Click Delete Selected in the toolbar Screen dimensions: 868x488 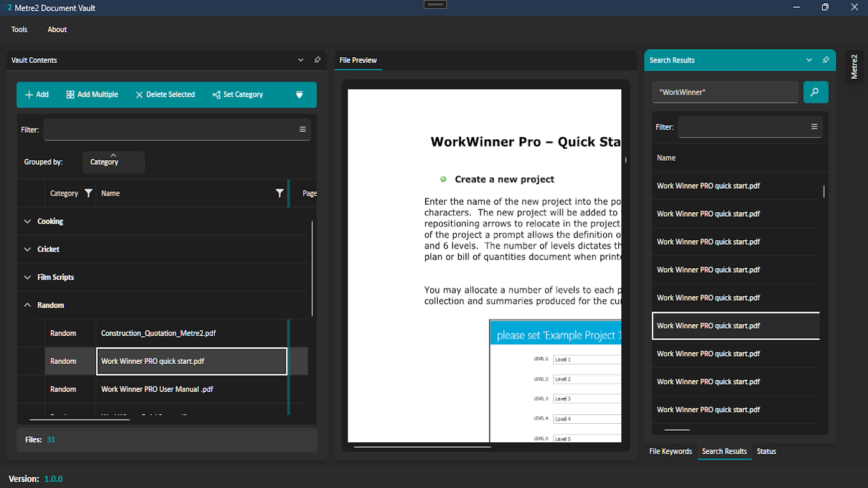(165, 95)
